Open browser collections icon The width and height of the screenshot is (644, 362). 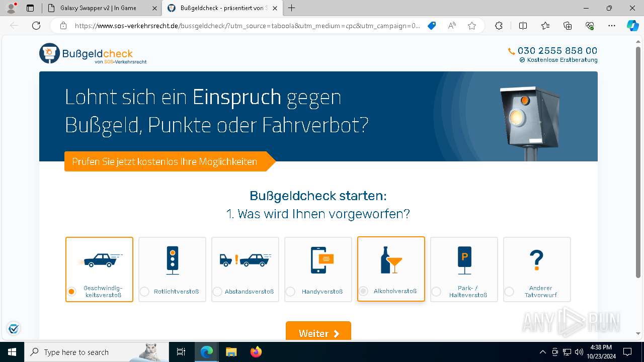568,26
